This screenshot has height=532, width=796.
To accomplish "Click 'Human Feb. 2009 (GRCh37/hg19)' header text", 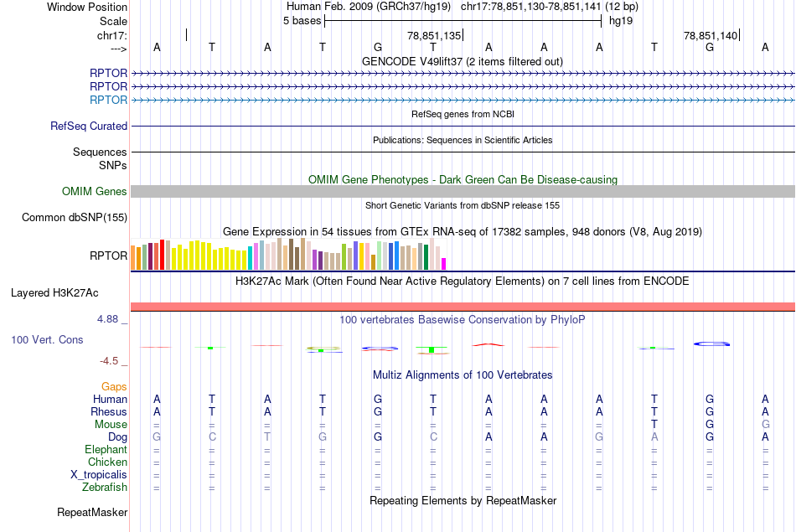I will click(x=369, y=7).
